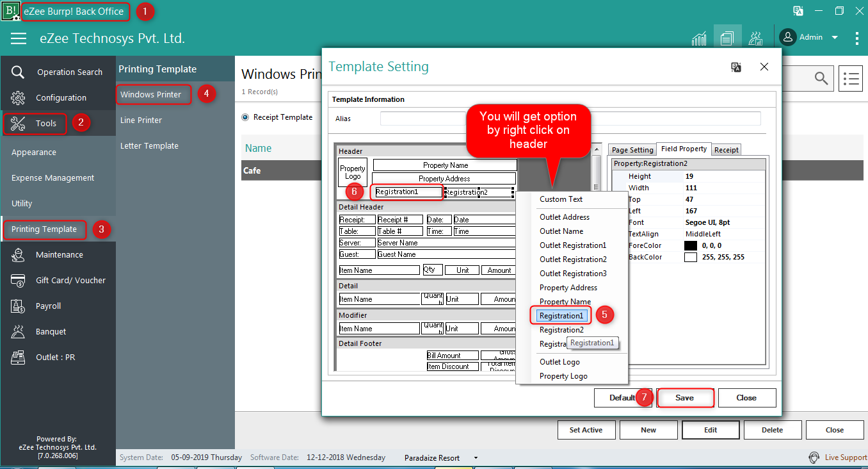Click the translate icon in Template Setting dialog
This screenshot has width=868, height=469.
[736, 67]
